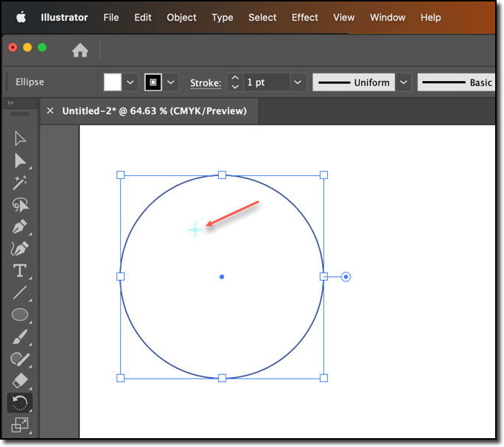Open the Edit menu
This screenshot has width=504, height=447.
click(143, 18)
